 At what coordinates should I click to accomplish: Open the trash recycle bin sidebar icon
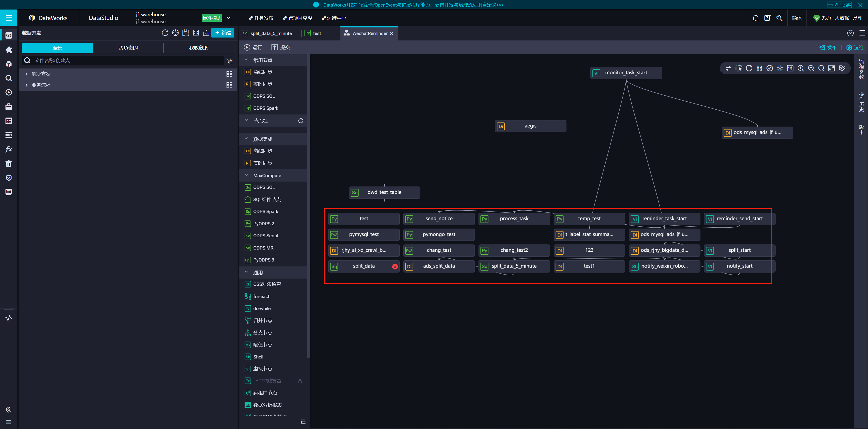click(9, 163)
